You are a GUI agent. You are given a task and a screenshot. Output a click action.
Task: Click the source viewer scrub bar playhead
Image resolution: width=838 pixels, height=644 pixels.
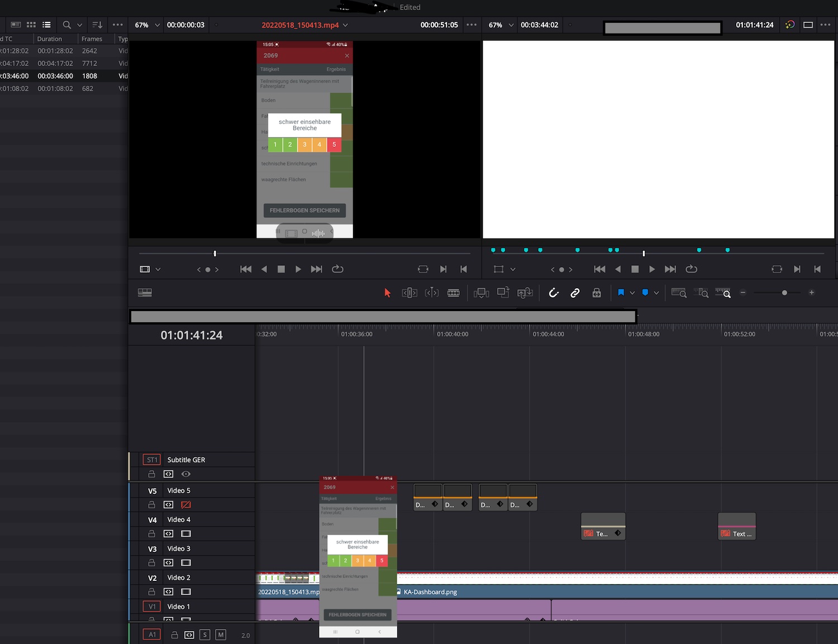pos(215,253)
